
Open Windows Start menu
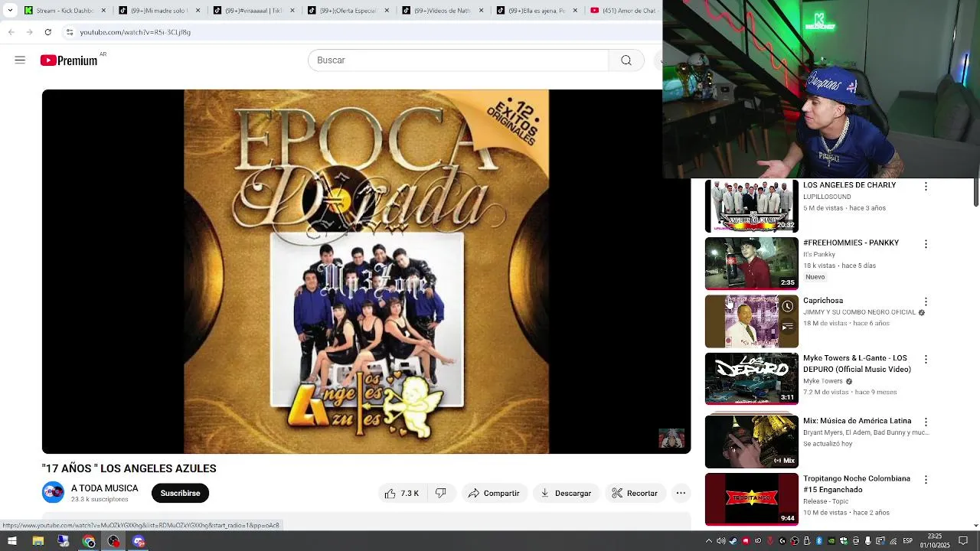point(11,542)
